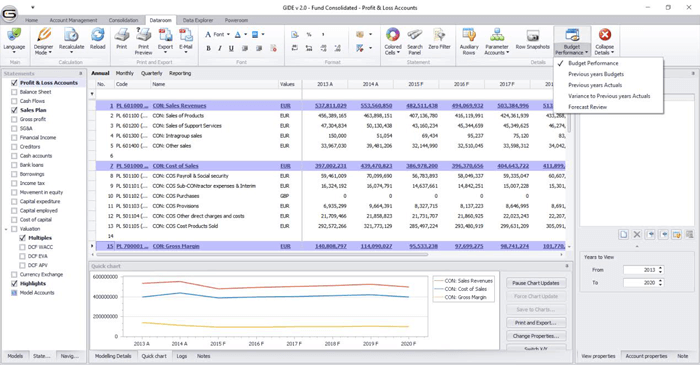Click the delete X icon above Years to View
The height and width of the screenshot is (365, 700).
(637, 235)
